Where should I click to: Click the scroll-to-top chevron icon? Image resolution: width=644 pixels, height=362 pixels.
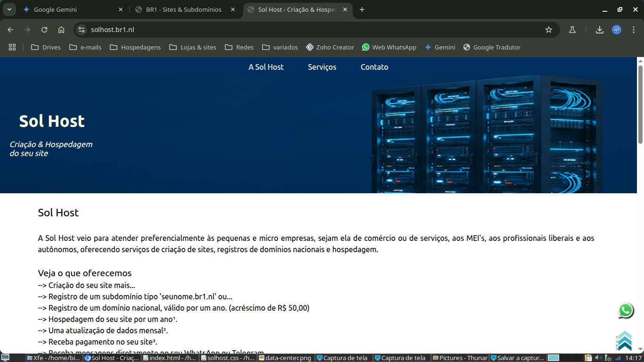[x=625, y=341]
